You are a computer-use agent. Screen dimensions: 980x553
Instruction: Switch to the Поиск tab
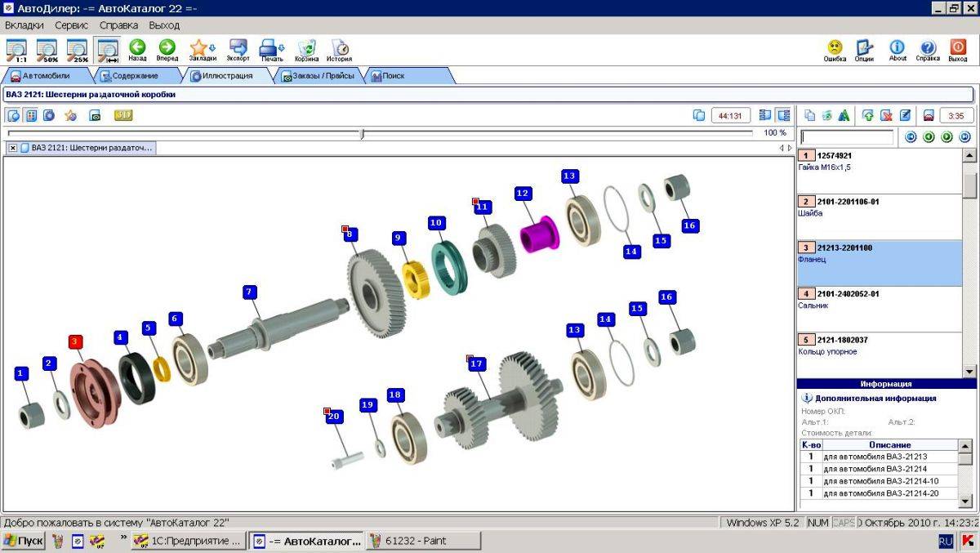(x=408, y=76)
